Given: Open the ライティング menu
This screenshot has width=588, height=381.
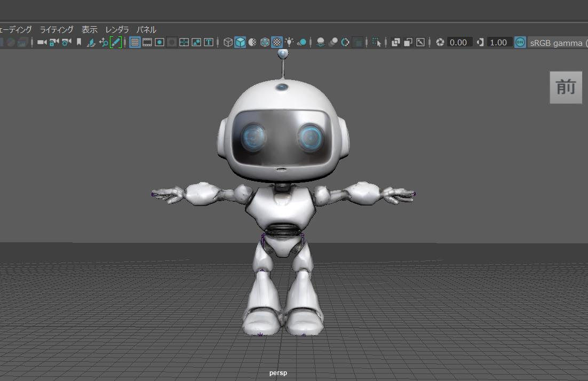Looking at the screenshot, I should [57, 29].
